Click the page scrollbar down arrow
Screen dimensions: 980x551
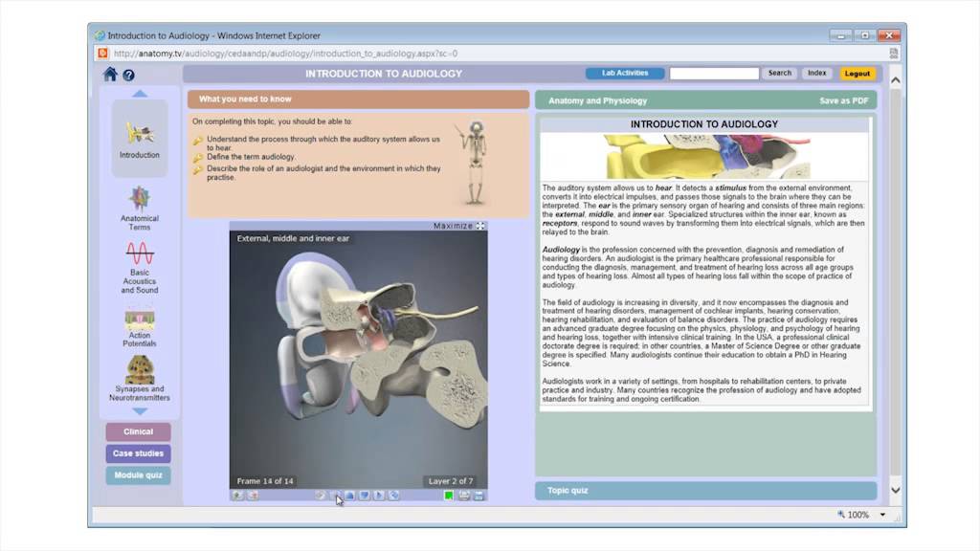896,491
